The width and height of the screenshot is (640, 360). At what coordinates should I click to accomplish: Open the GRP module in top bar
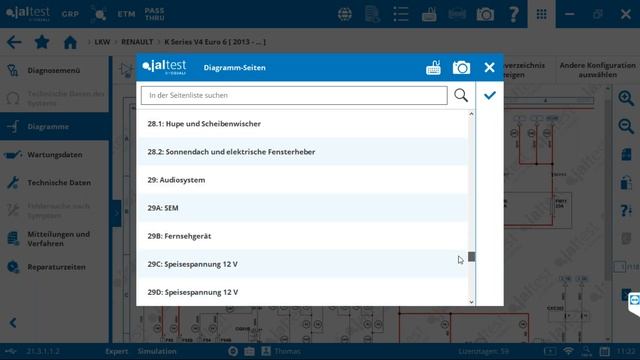coord(70,14)
